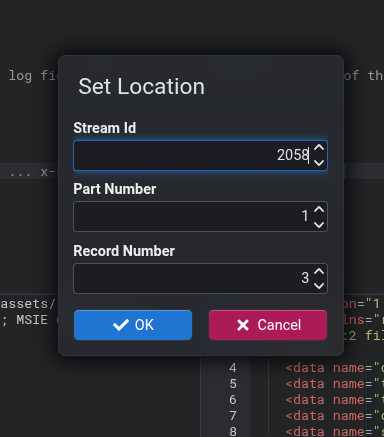Click the Record Number input field
Screen dimensions: 384x437
coord(200,278)
